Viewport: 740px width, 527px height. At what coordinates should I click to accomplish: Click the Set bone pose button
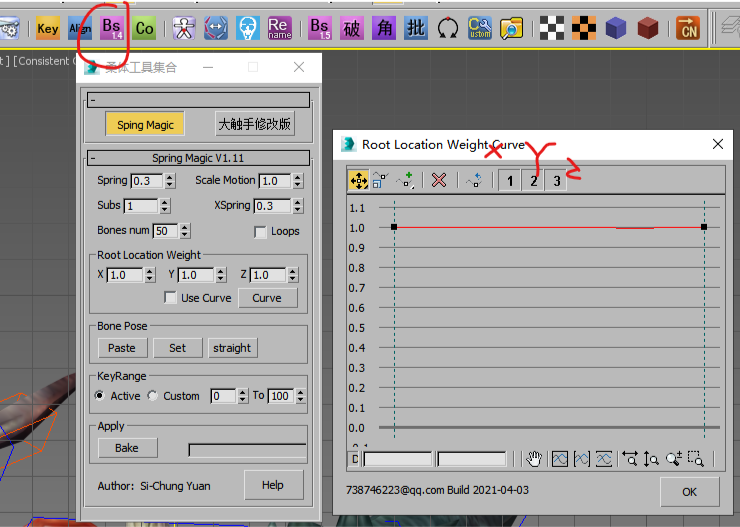pyautogui.click(x=177, y=348)
